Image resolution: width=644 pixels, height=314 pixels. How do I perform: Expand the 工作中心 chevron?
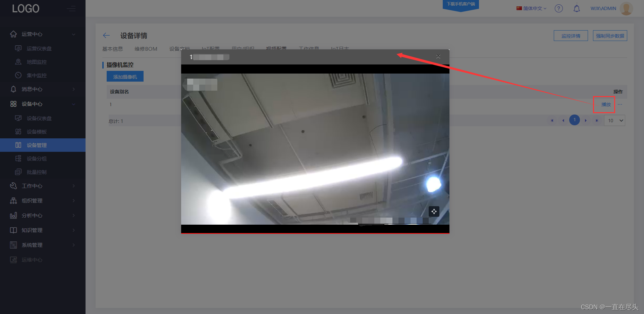tap(73, 186)
